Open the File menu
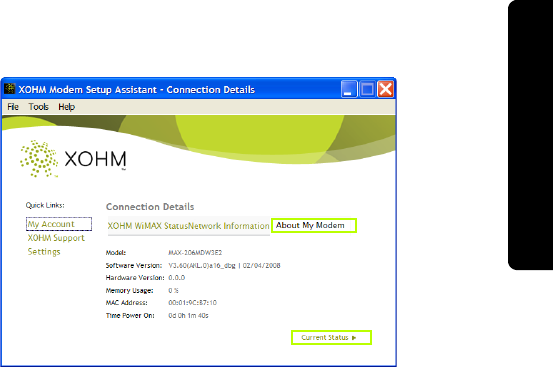Viewport: 553px width, 367px height. pyautogui.click(x=13, y=107)
